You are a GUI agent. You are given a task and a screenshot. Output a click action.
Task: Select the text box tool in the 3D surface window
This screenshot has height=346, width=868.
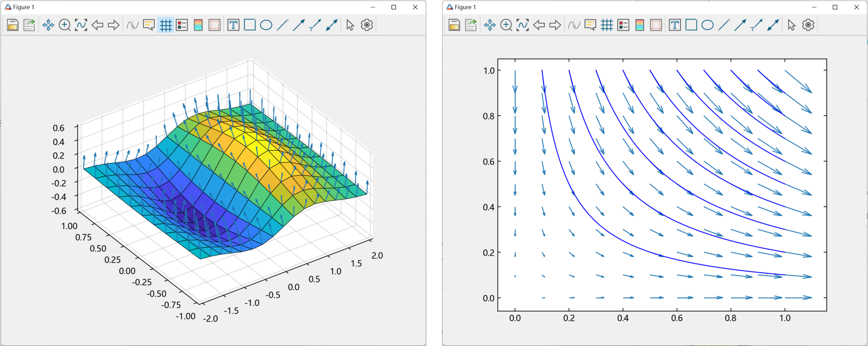pyautogui.click(x=233, y=25)
